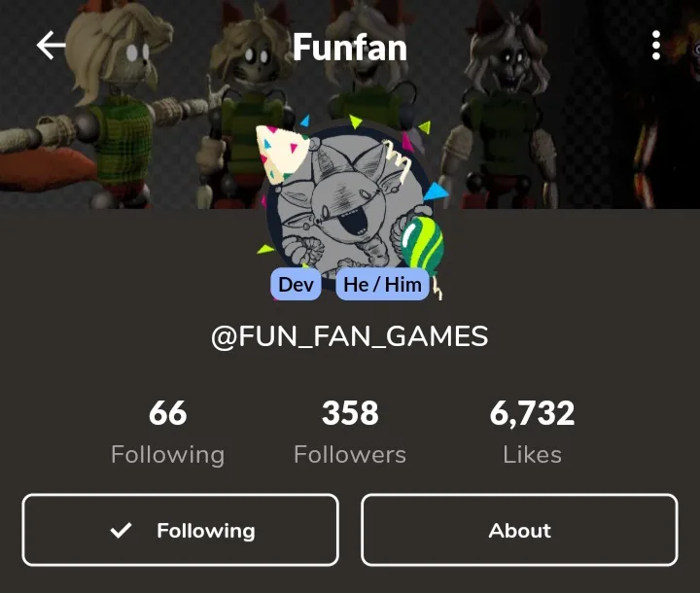Image resolution: width=700 pixels, height=593 pixels.
Task: Click the party hat avatar decoration
Action: 282,154
